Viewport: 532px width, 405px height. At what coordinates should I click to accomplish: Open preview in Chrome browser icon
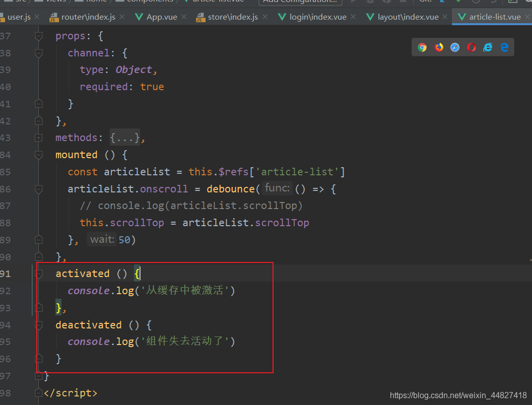(422, 47)
